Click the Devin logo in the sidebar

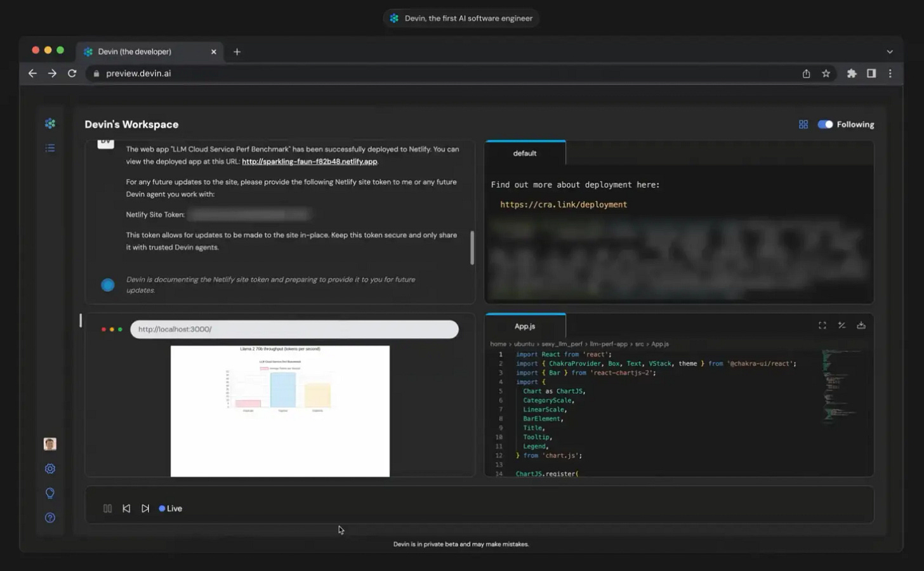50,124
